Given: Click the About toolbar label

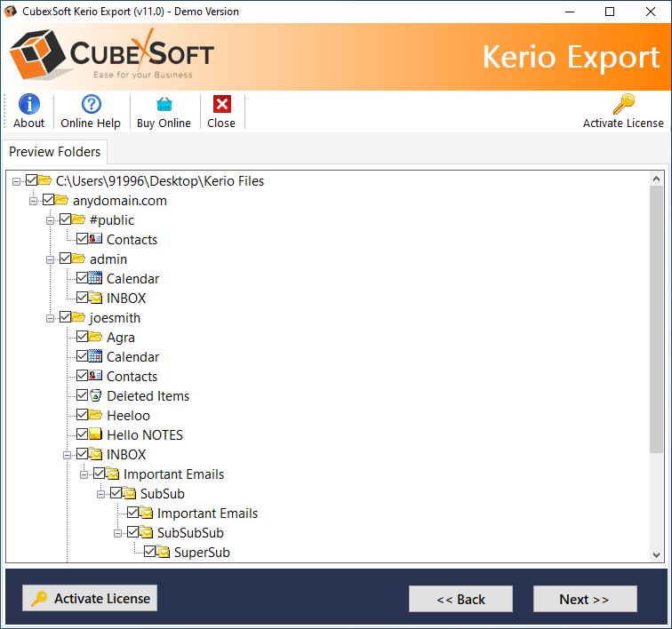Looking at the screenshot, I should coord(28,123).
